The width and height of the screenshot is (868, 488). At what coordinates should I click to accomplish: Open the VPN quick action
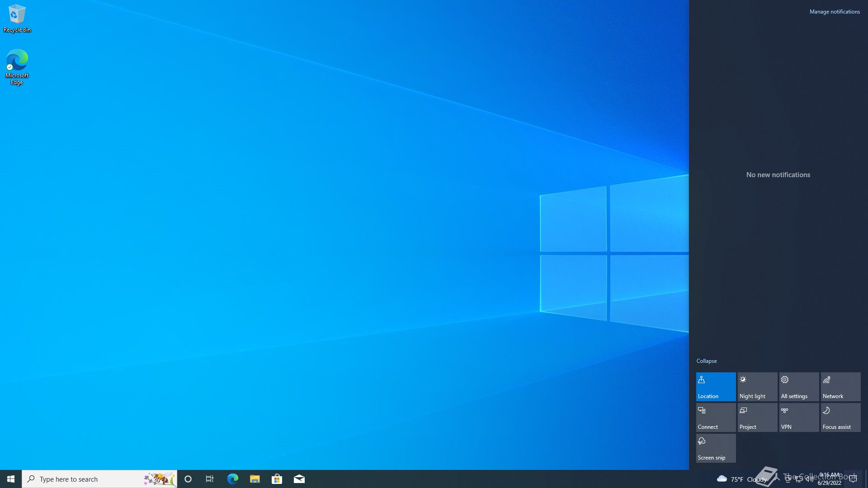[799, 417]
